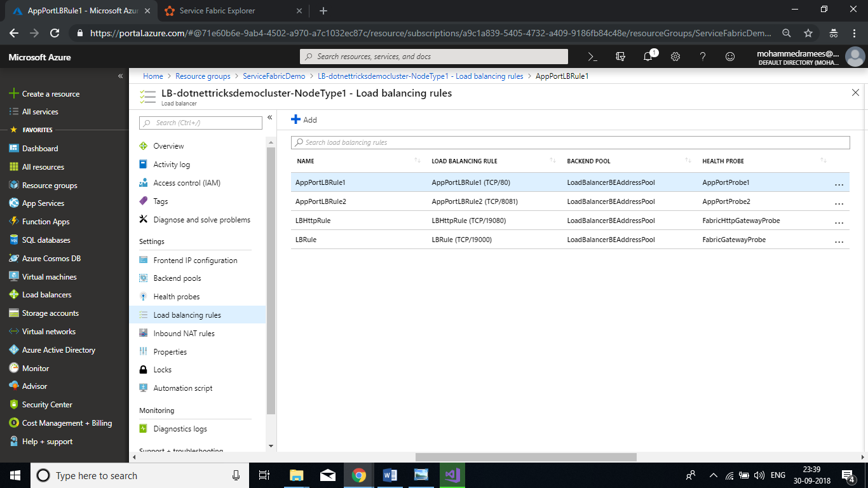
Task: Switch to Service Fabric Explorer tab
Action: pyautogui.click(x=217, y=11)
